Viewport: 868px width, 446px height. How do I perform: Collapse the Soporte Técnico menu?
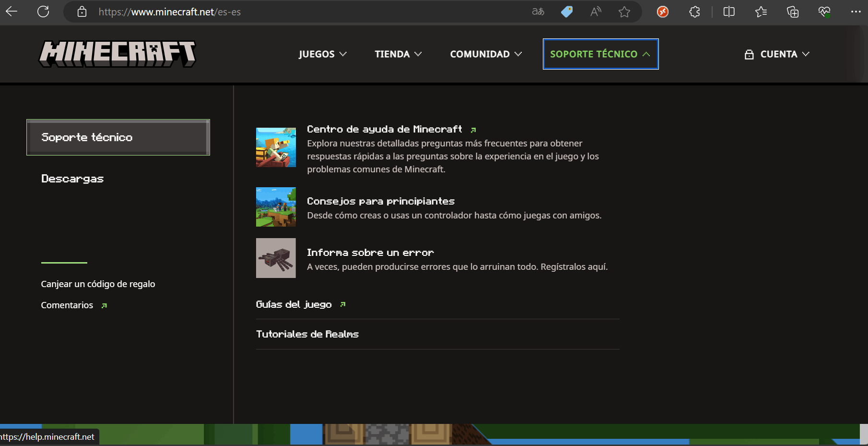600,54
